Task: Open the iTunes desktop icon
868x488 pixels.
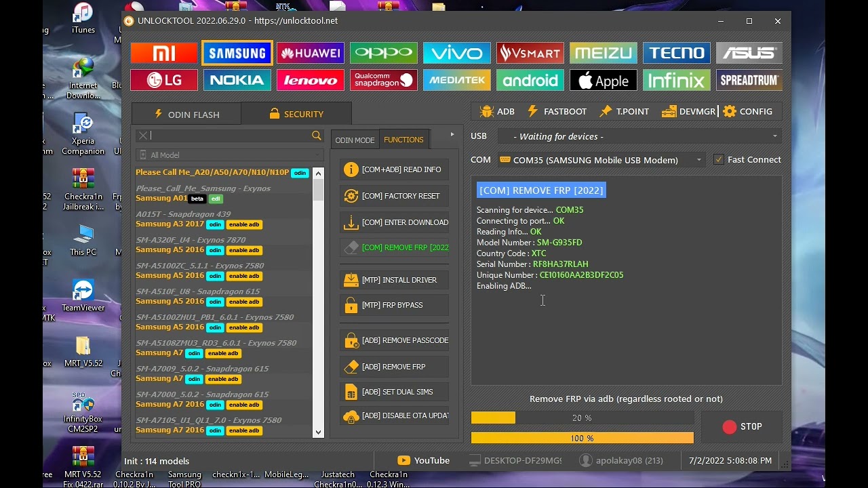Action: tap(83, 18)
